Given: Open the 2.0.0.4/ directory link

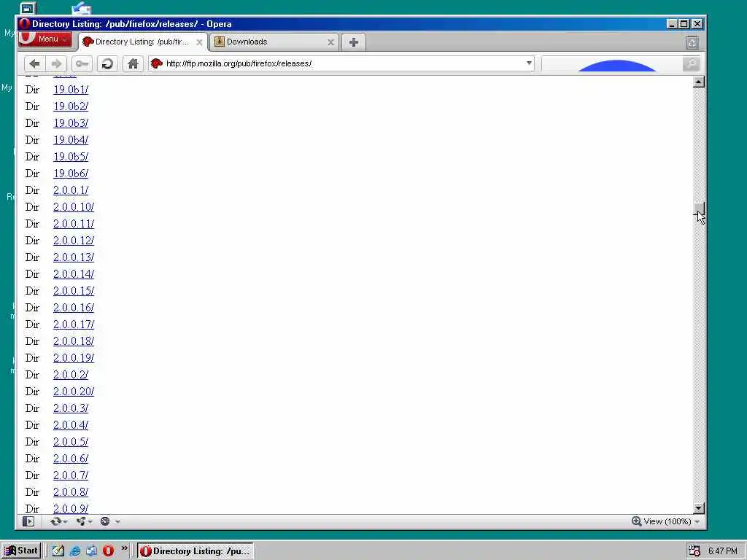Looking at the screenshot, I should point(71,425).
